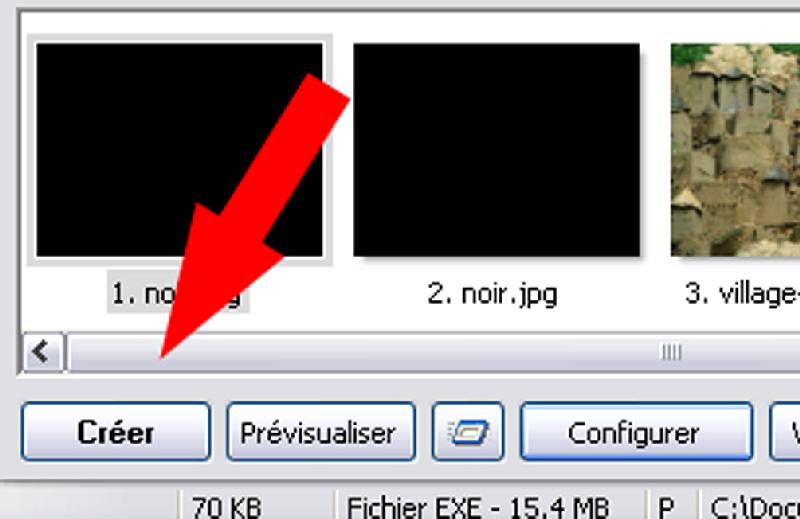
Task: Click the 'C:\Doc' path status cell
Action: click(751, 505)
